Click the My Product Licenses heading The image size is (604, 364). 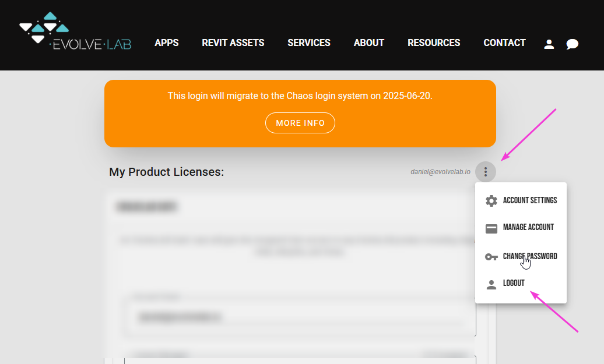click(166, 172)
